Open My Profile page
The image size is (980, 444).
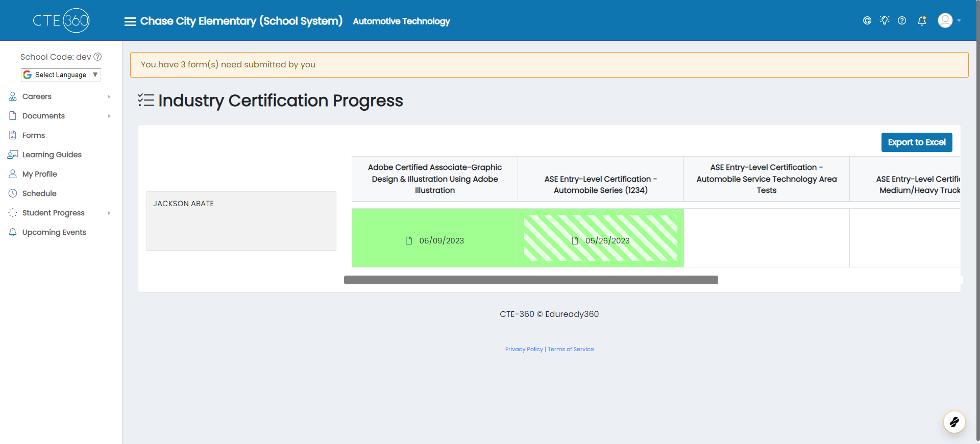click(x=39, y=174)
